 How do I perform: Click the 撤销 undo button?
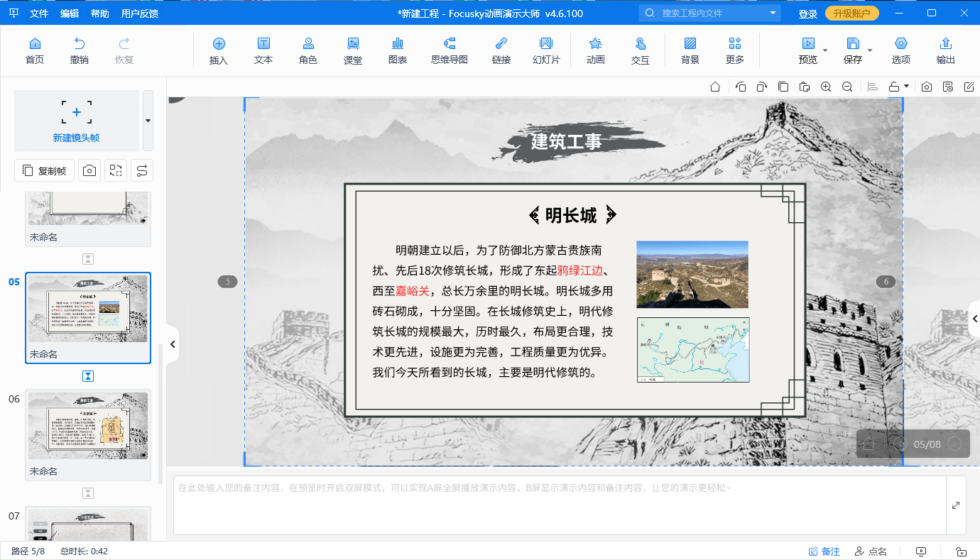point(80,51)
